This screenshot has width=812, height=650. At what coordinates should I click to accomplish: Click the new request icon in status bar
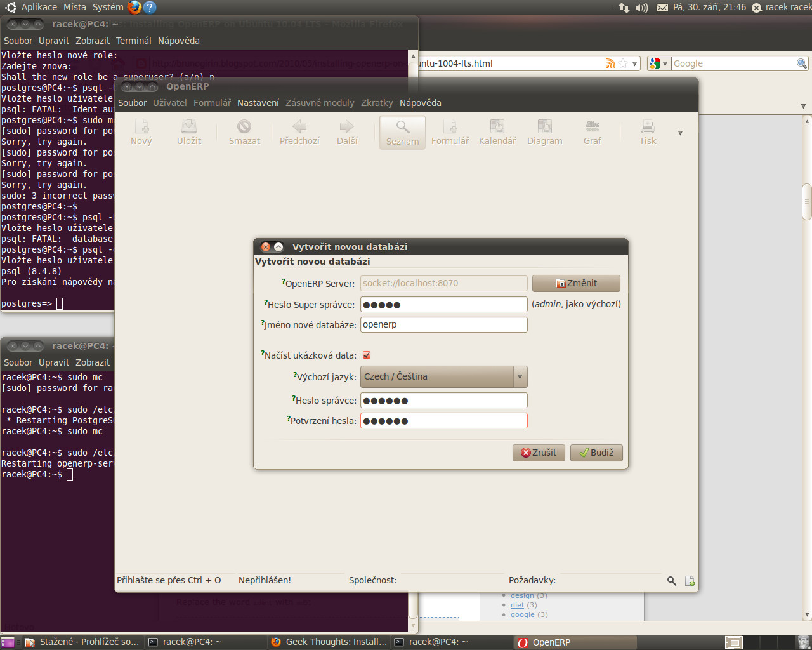(x=690, y=581)
